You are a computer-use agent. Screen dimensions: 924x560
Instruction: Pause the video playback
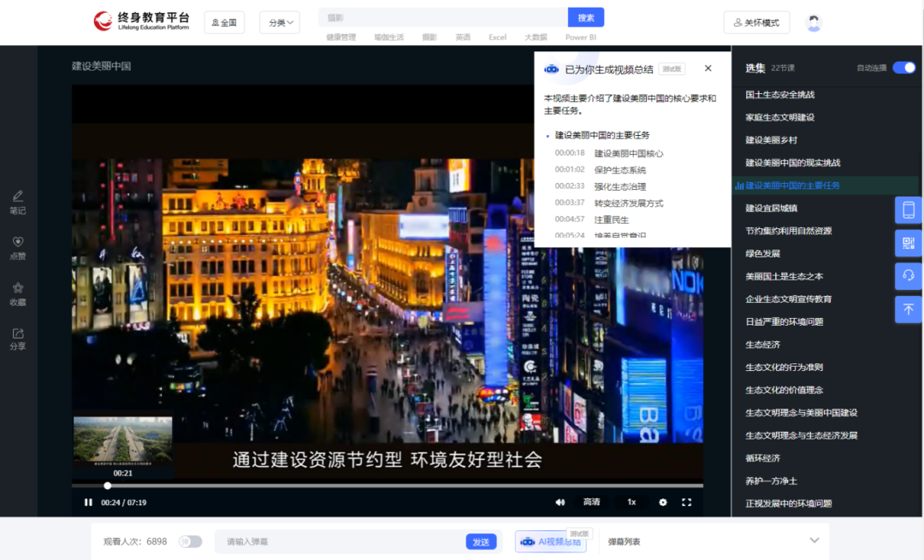88,503
